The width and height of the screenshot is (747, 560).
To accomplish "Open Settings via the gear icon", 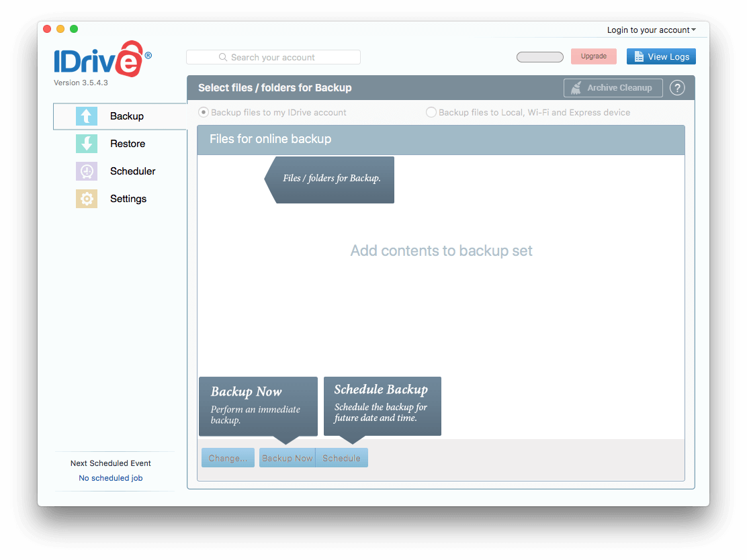I will coord(87,199).
